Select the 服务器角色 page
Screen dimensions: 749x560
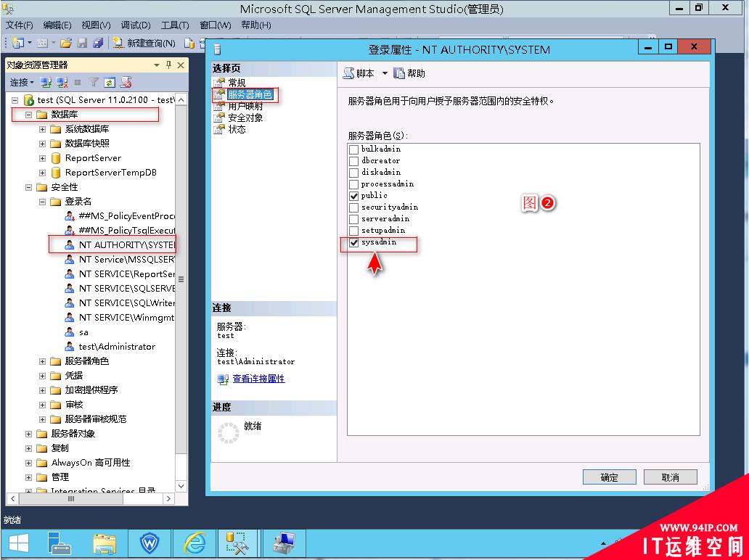coord(250,94)
